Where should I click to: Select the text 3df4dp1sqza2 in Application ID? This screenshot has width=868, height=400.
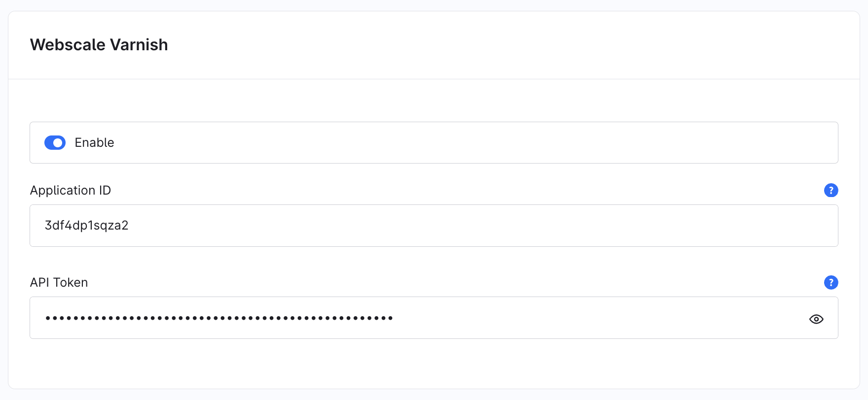(86, 225)
